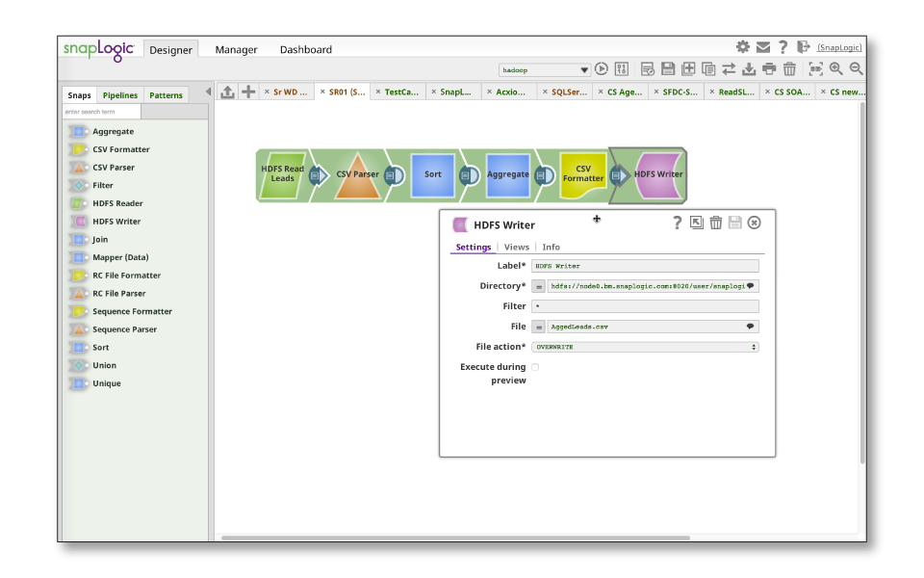Open pipeline properties icon in toolbar

point(648,69)
